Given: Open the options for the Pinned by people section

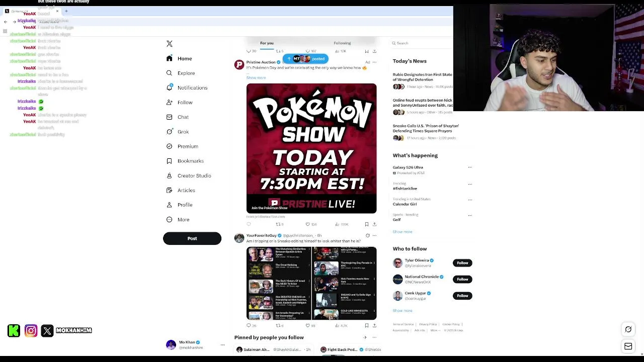Looking at the screenshot, I should point(374,337).
